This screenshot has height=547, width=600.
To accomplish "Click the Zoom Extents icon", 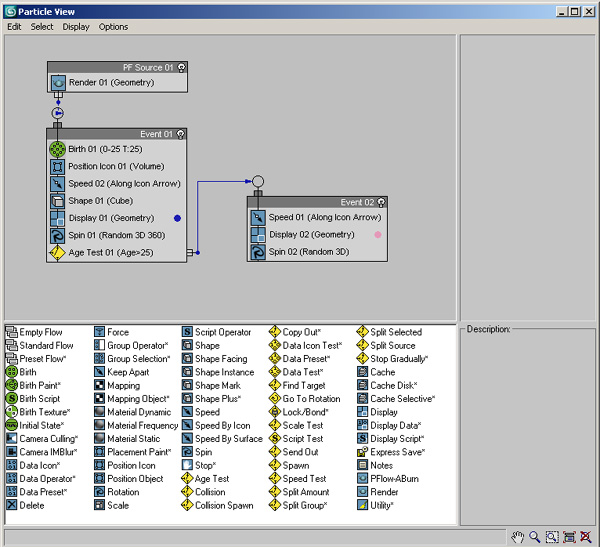I will click(x=569, y=537).
